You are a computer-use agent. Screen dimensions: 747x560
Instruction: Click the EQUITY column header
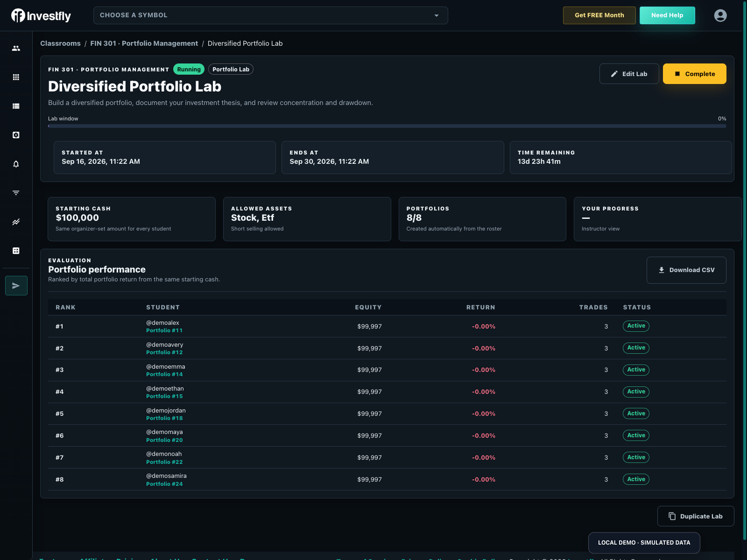pyautogui.click(x=368, y=307)
